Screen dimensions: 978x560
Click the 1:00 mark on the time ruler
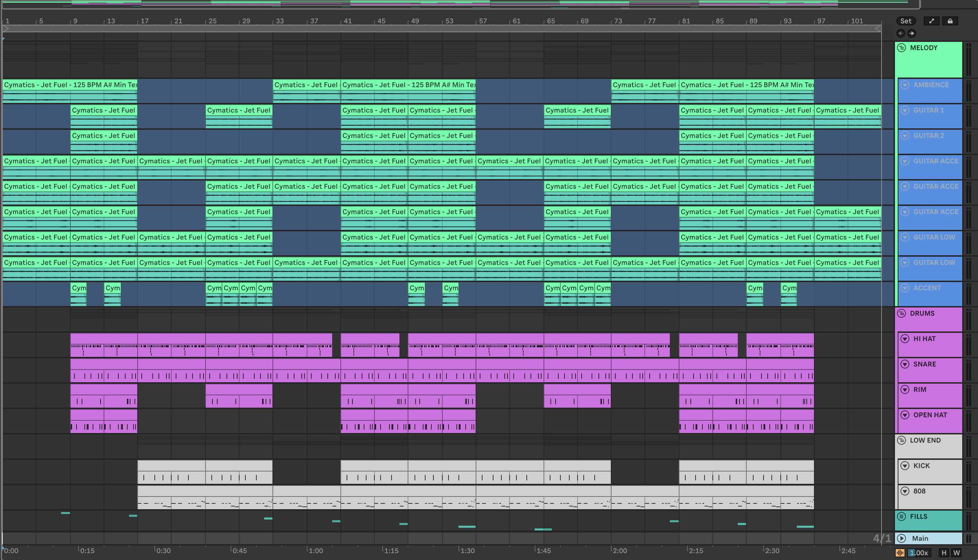(x=315, y=551)
